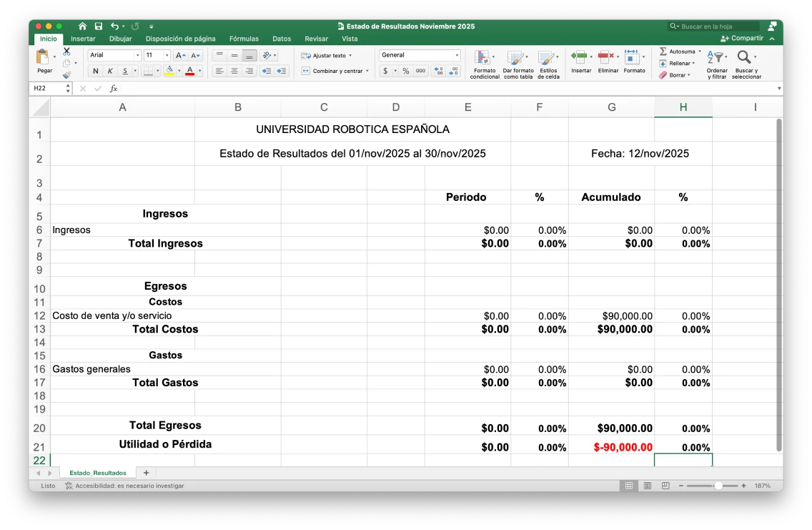Apply currency format with the $ icon
Image resolution: width=812 pixels, height=530 pixels.
[x=385, y=72]
